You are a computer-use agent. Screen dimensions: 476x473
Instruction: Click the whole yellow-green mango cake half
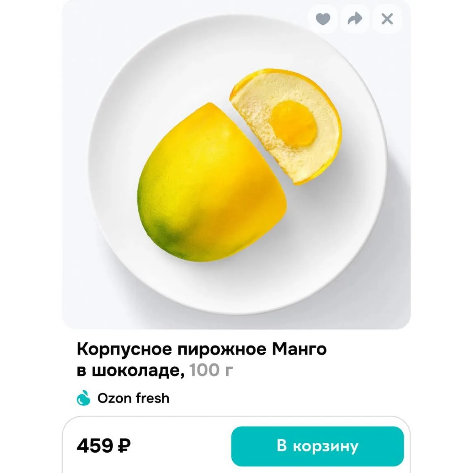[212, 182]
